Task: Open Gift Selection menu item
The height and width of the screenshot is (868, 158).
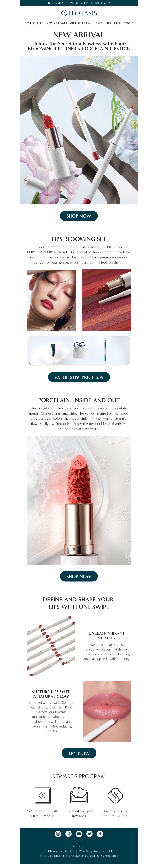Action: [81, 23]
